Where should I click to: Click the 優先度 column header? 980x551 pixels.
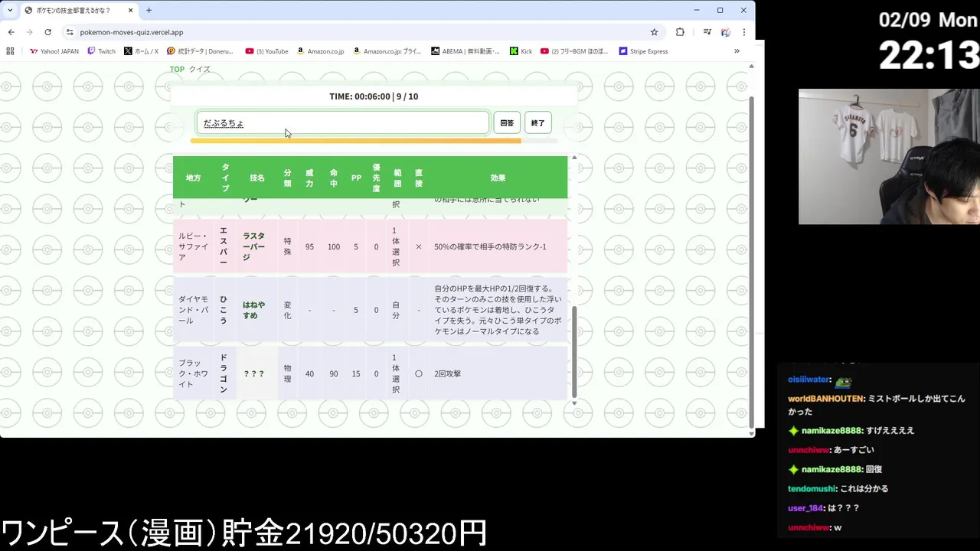[376, 178]
